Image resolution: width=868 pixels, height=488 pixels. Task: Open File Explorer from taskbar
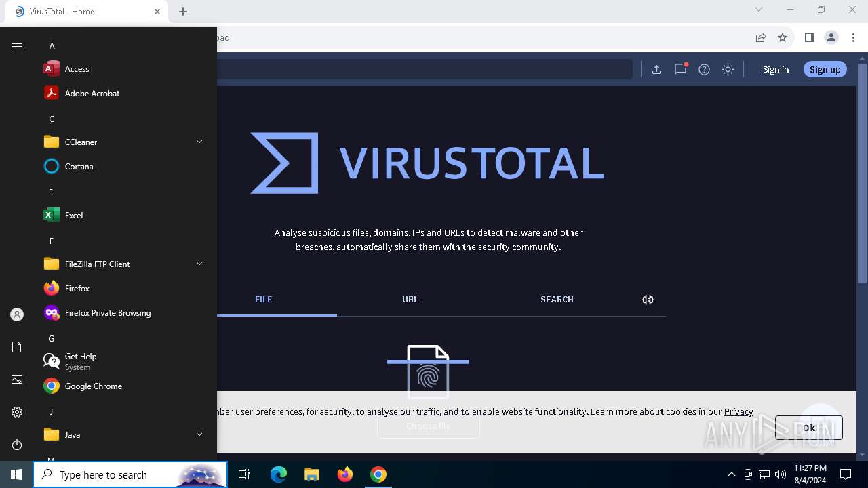tap(311, 474)
